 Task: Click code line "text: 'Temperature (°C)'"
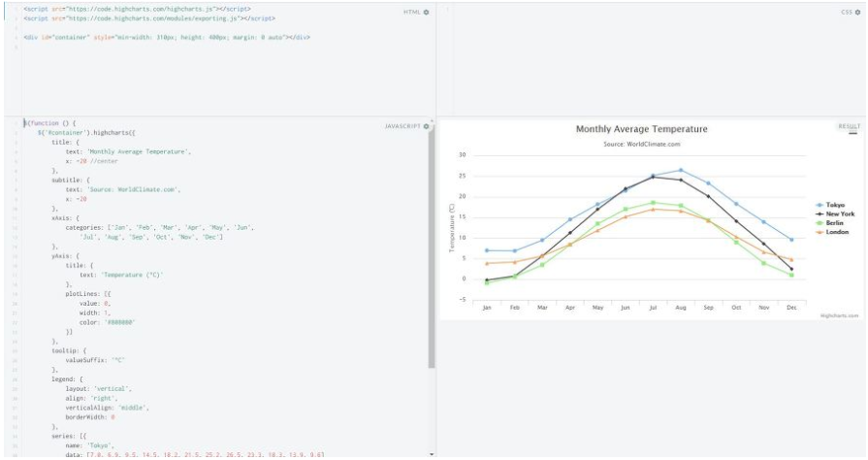[121, 275]
